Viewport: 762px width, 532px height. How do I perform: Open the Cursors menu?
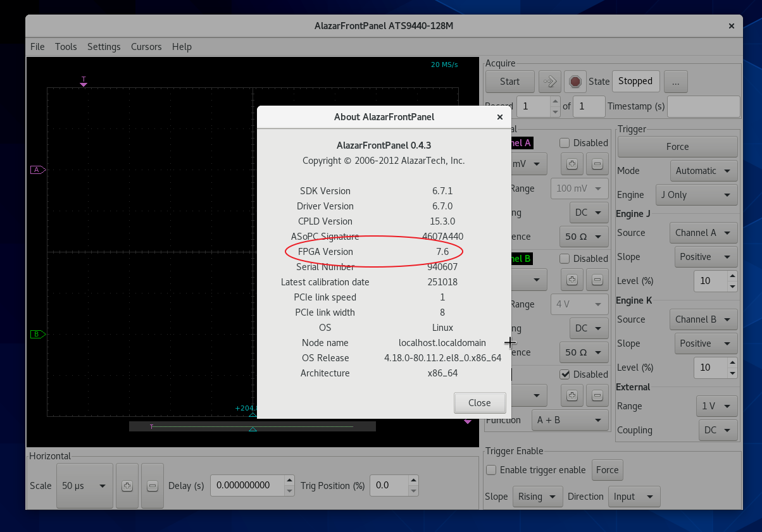tap(146, 47)
